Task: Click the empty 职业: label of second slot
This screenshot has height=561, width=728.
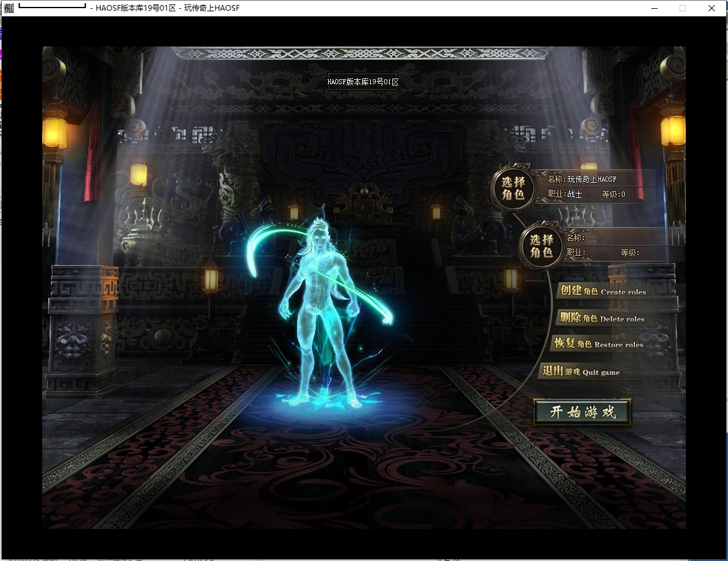Action: click(x=576, y=253)
